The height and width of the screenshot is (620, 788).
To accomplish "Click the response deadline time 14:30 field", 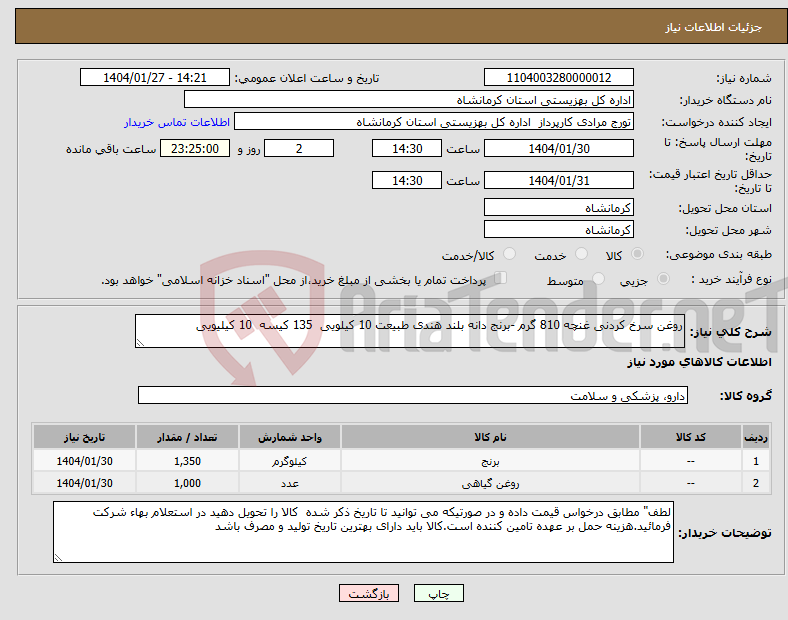I will [x=407, y=148].
